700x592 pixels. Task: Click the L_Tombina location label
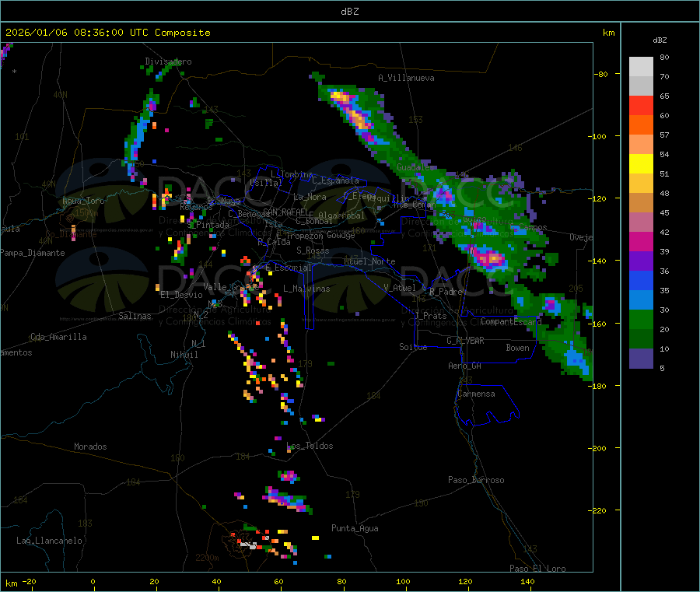(292, 174)
